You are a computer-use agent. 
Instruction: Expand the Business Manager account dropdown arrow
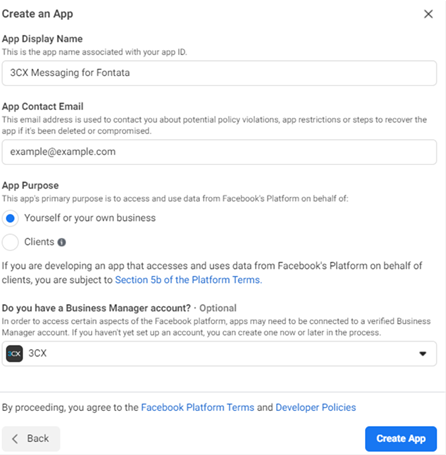[423, 354]
